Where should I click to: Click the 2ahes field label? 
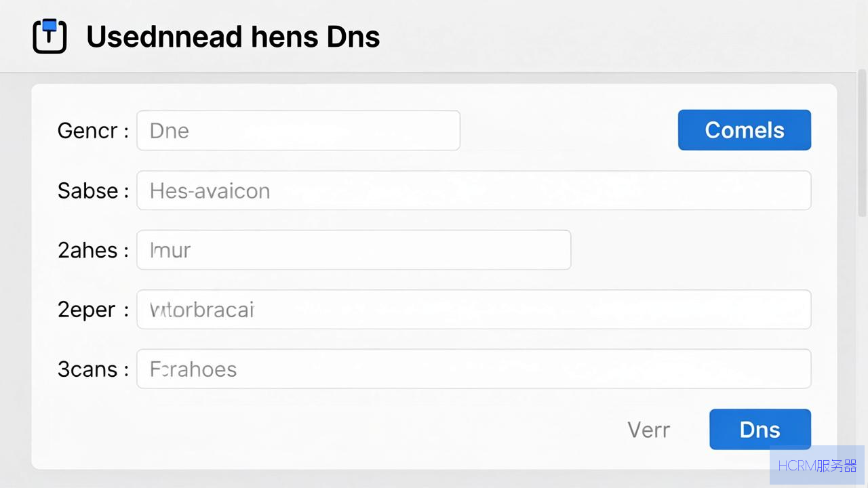(93, 250)
